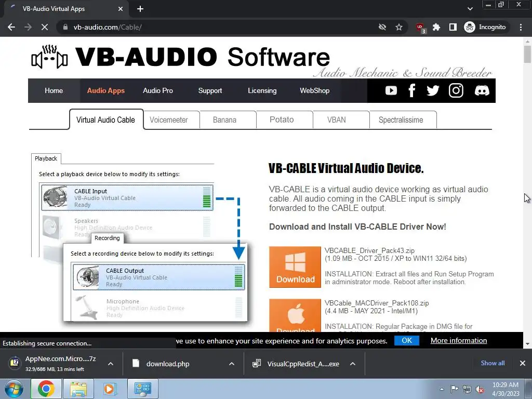
Task: Download the Windows VBCABLE driver pack
Action: 295,267
